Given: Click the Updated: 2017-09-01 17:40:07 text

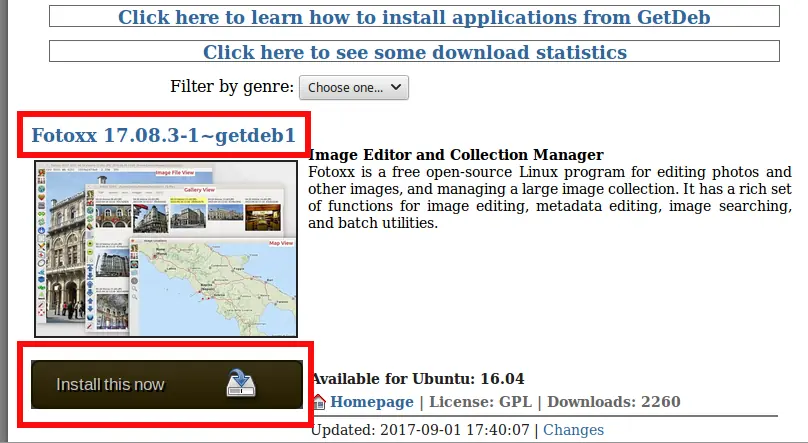Looking at the screenshot, I should pos(420,430).
